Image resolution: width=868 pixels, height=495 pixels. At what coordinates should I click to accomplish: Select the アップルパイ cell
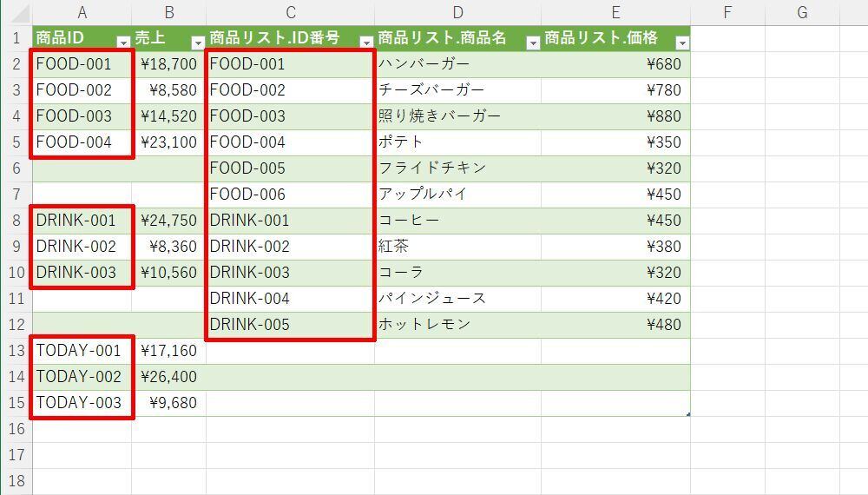(x=457, y=195)
